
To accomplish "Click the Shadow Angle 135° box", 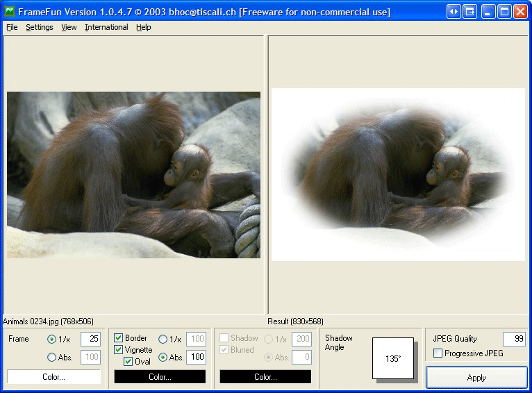I will tap(393, 358).
